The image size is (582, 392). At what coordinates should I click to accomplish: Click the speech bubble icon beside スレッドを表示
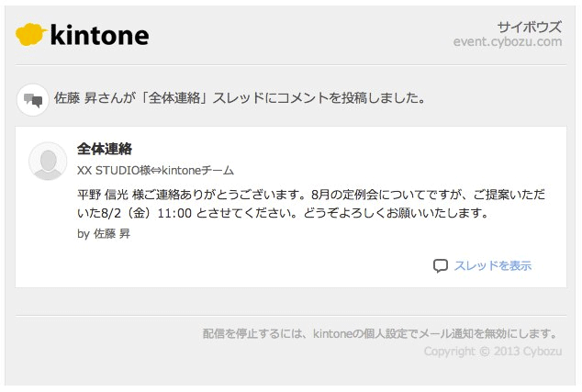pos(441,266)
